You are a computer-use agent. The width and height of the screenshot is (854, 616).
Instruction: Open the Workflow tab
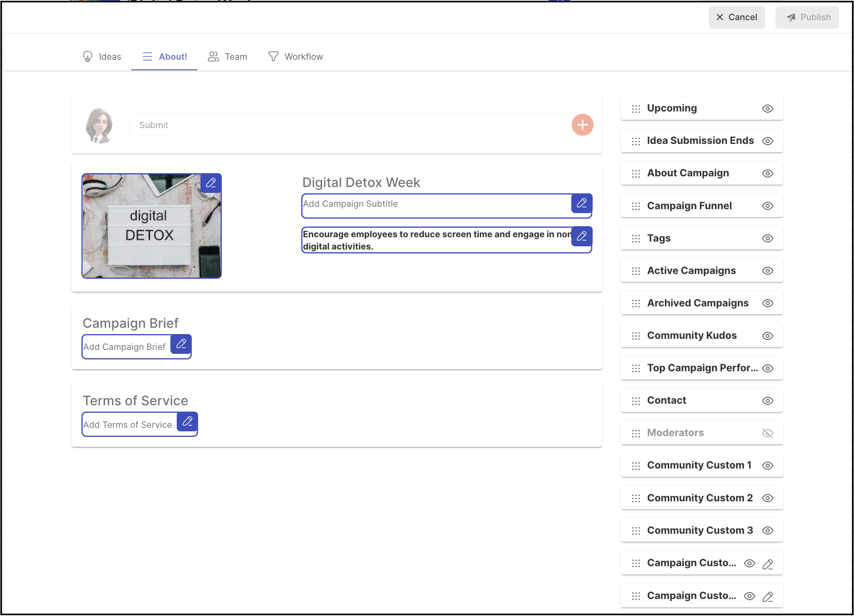tap(295, 57)
